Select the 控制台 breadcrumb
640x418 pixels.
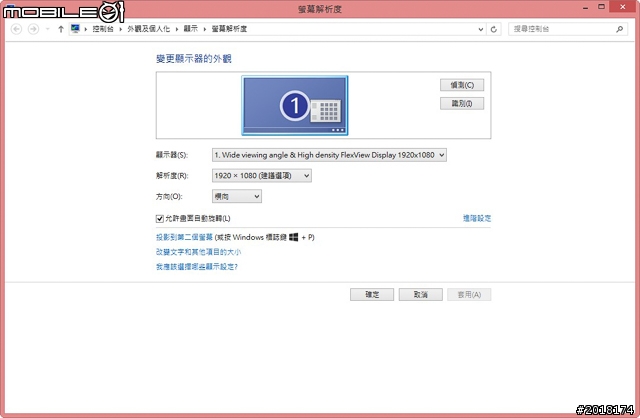coord(103,29)
